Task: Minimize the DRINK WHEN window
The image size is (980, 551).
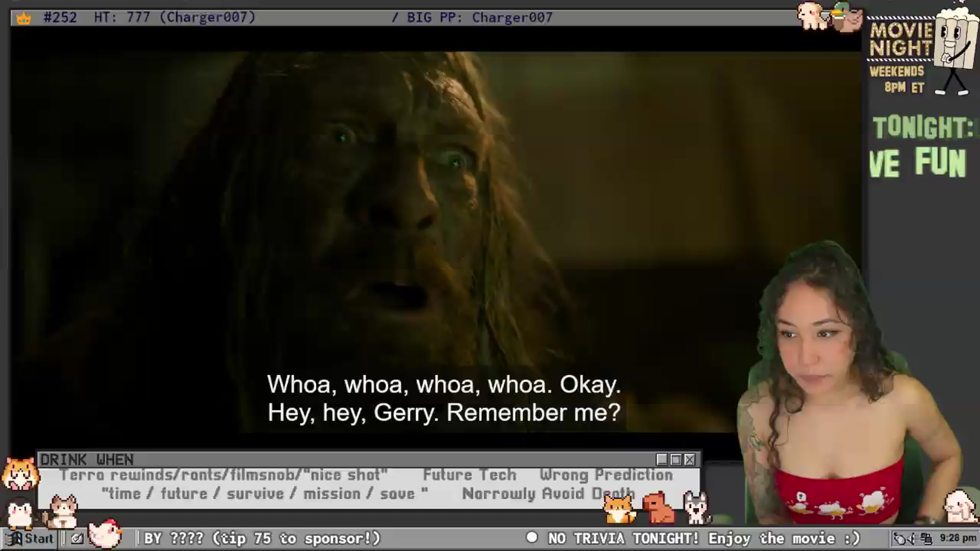Action: coord(662,460)
